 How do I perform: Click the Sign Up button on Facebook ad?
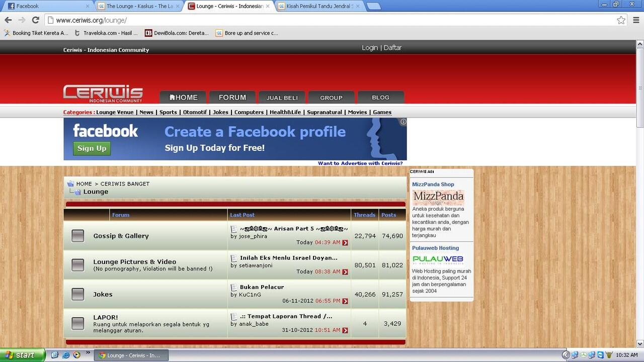click(92, 148)
